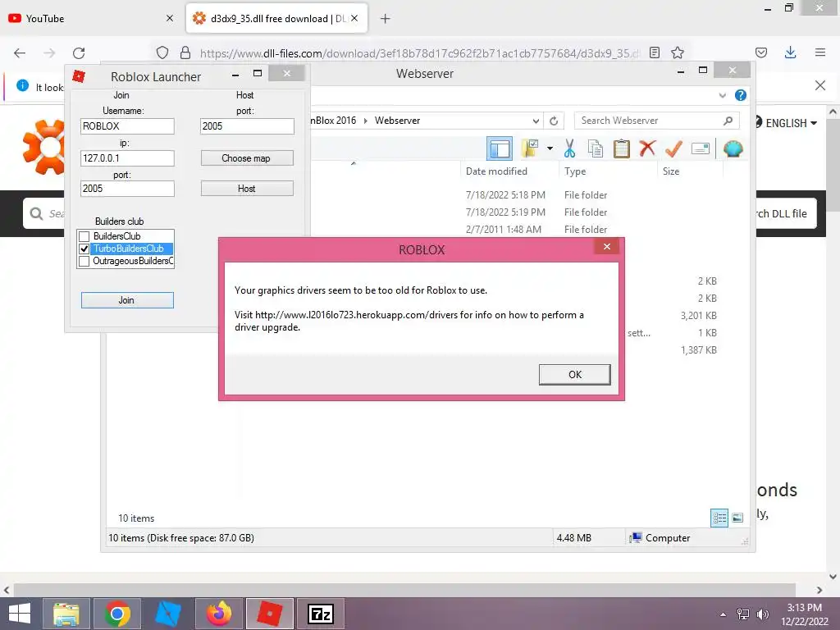This screenshot has height=630, width=840.
Task: Open the Firefox hamburger menu
Action: pos(820,52)
